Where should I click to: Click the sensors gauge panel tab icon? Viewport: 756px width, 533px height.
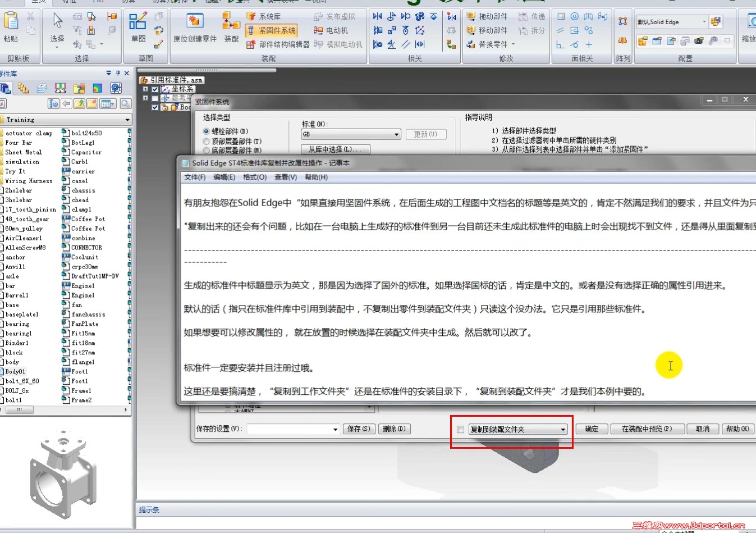pyautogui.click(x=60, y=88)
